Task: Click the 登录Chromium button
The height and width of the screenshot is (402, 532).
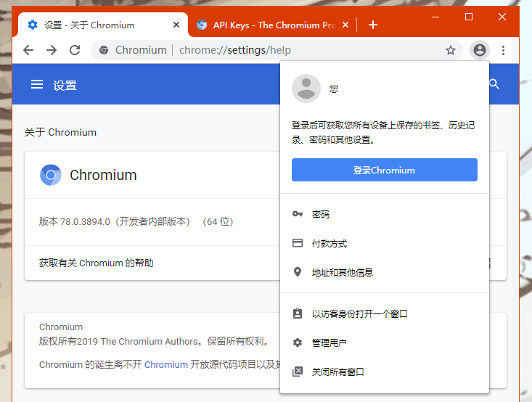Action: (384, 170)
